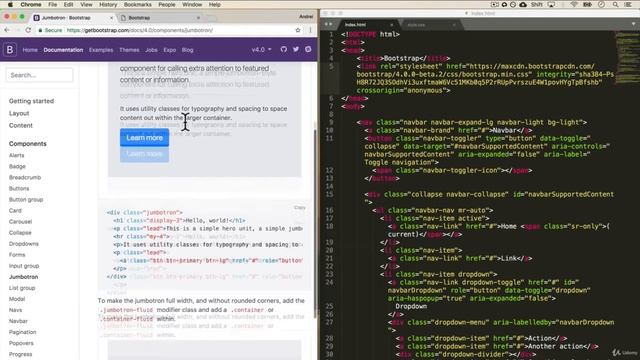Open the v4.0 version dropdown
Image resolution: width=640 pixels, height=360 pixels.
261,49
